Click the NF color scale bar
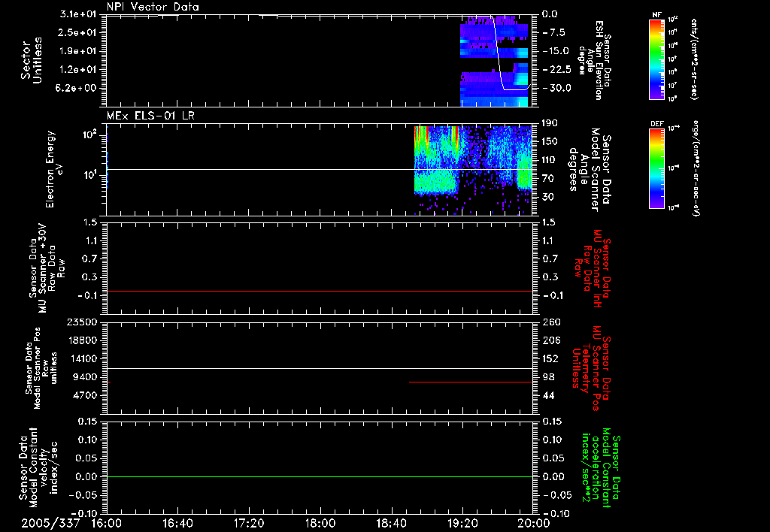770x532 pixels. [x=657, y=59]
